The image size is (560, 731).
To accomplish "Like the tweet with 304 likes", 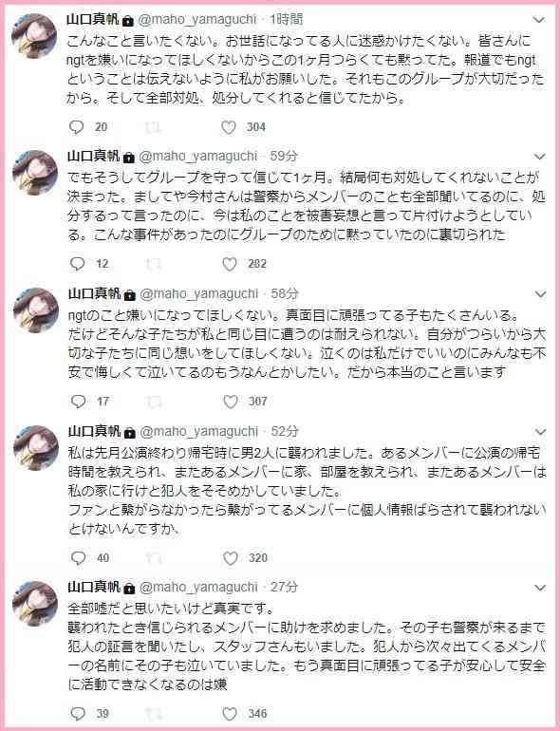I will (229, 127).
